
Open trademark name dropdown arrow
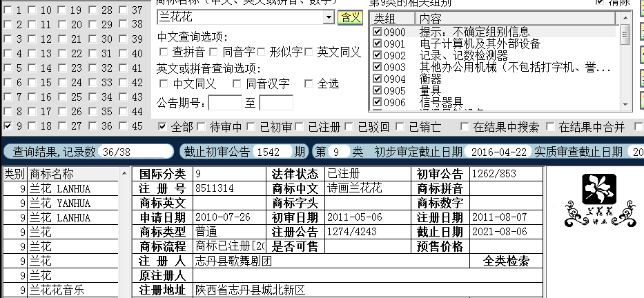tap(329, 17)
